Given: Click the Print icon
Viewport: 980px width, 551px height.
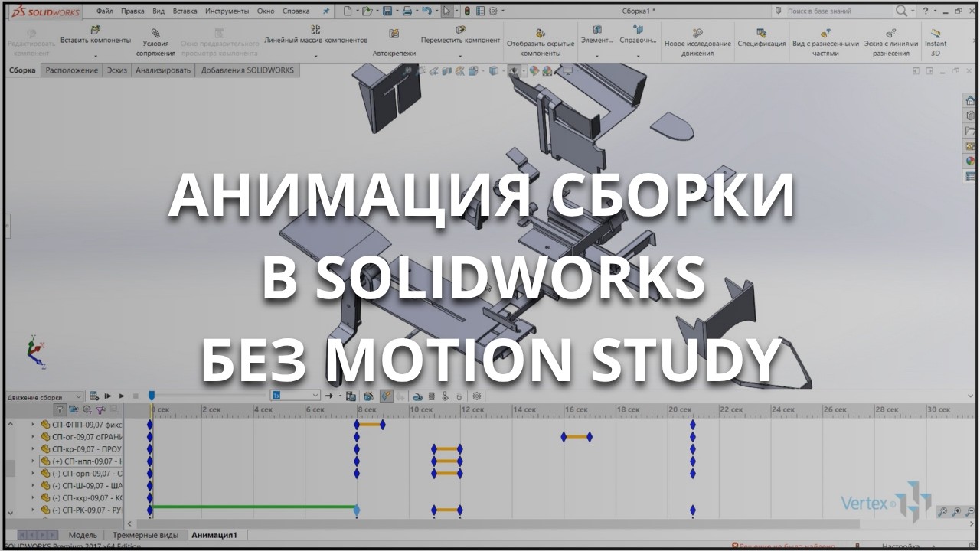Looking at the screenshot, I should click(407, 11).
